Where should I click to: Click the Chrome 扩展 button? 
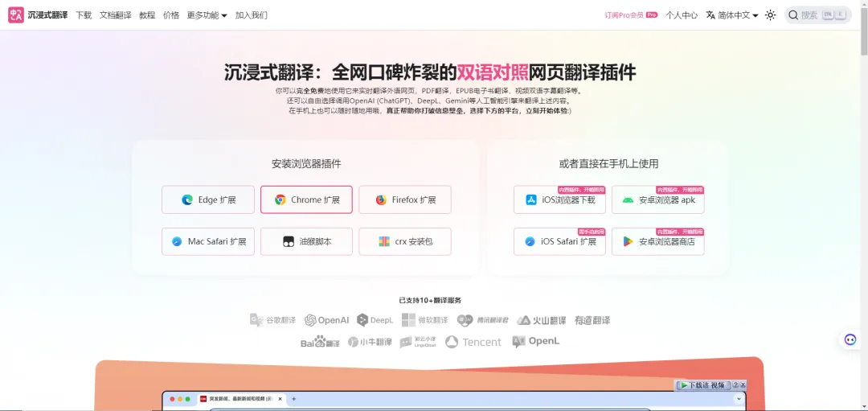307,200
